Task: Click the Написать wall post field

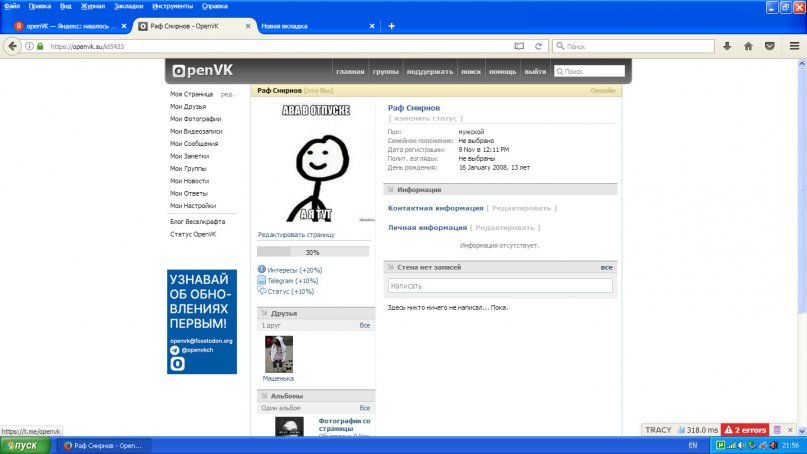Action: click(x=500, y=285)
